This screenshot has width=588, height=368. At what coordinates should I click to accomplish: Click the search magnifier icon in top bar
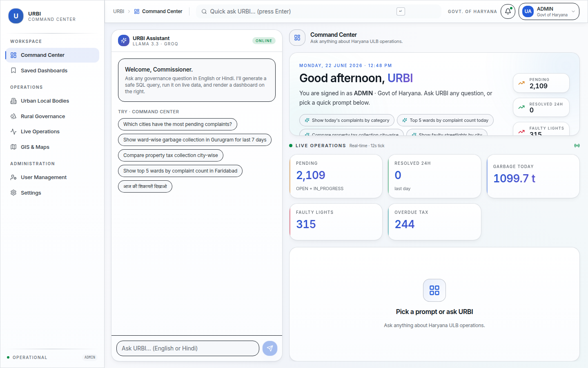(x=204, y=11)
